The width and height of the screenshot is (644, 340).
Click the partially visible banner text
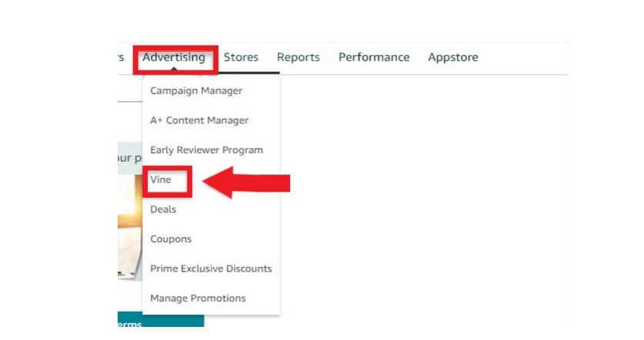click(x=130, y=158)
